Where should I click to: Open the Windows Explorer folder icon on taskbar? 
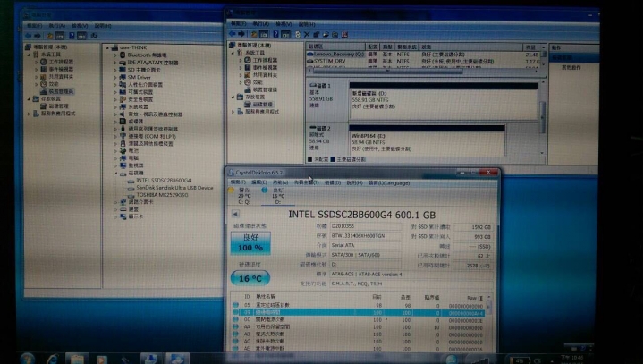pos(77,359)
